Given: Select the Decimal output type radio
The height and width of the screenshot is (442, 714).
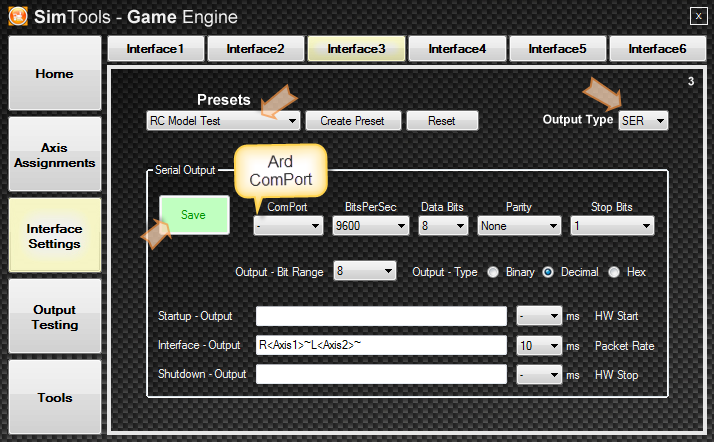Looking at the screenshot, I should click(x=548, y=272).
